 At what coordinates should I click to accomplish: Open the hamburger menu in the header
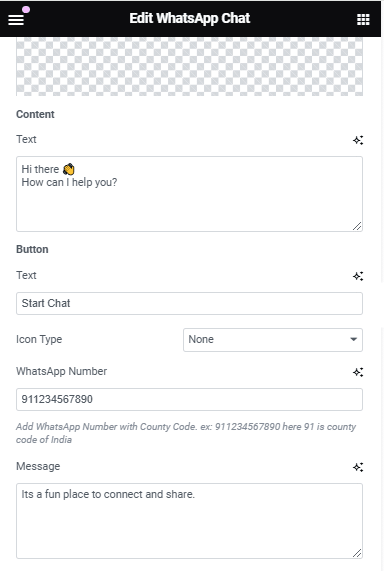pyautogui.click(x=16, y=19)
